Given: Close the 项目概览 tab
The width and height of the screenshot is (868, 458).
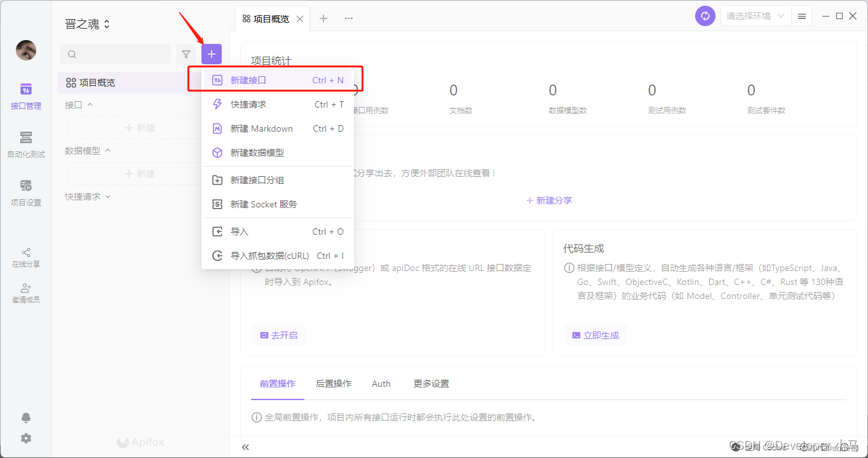Looking at the screenshot, I should pyautogui.click(x=300, y=19).
